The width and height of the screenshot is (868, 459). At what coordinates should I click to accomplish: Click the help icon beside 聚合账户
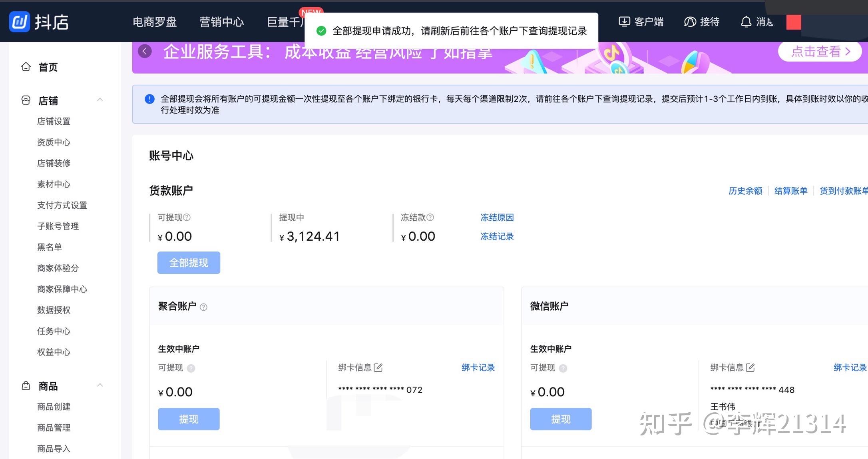(203, 307)
